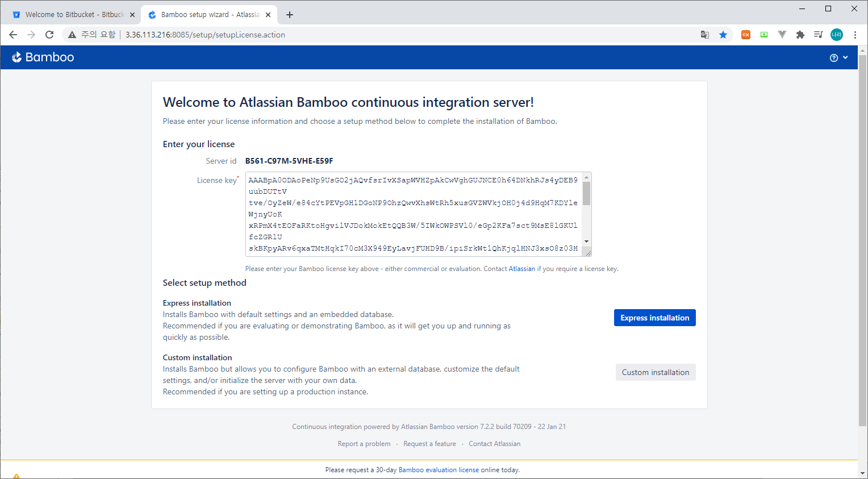
Task: Click license textarea scroll up arrow
Action: click(587, 177)
